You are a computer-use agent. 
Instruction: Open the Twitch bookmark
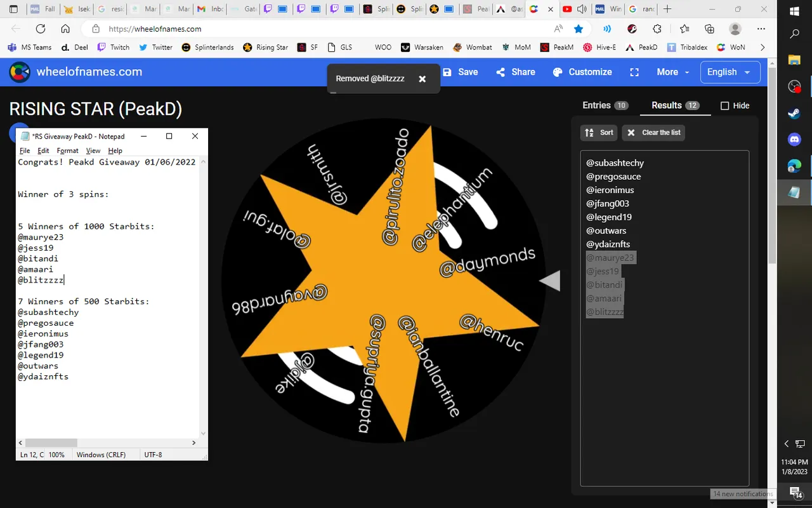pos(114,47)
